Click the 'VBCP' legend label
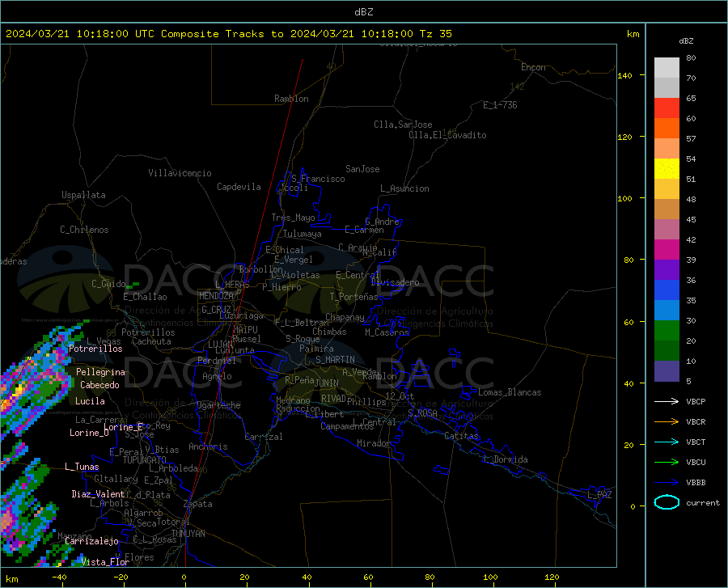The height and width of the screenshot is (588, 728). click(x=696, y=401)
